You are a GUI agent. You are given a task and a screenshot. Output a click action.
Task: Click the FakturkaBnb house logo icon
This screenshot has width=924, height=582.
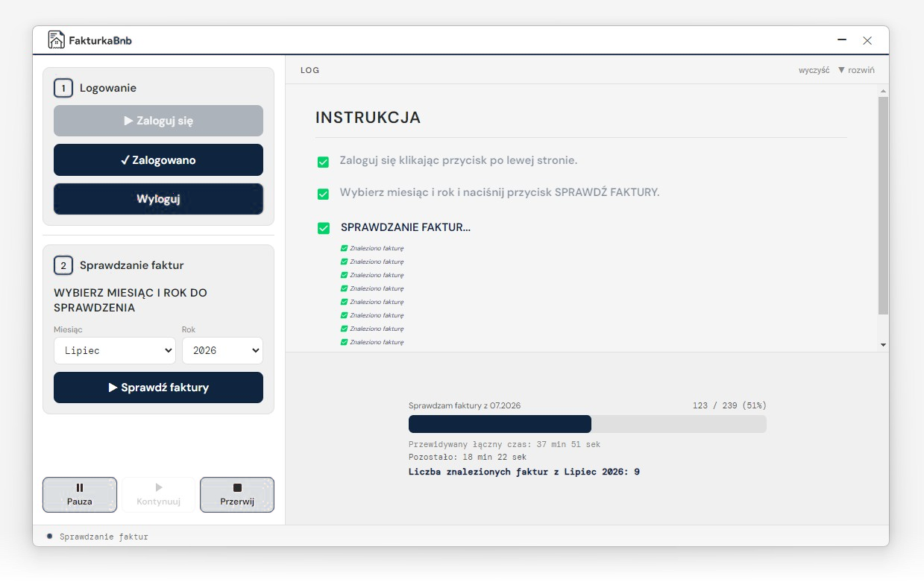56,39
